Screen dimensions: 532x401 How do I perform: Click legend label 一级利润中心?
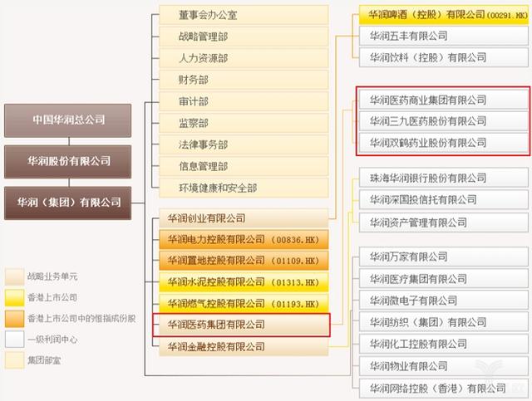click(52, 340)
